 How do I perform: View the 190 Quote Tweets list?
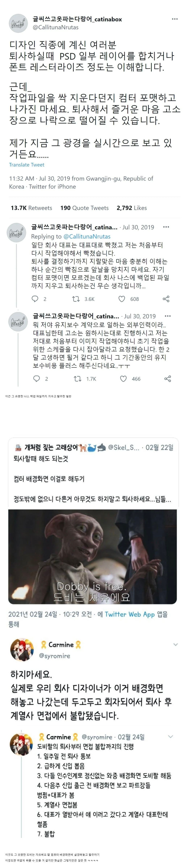click(84, 207)
